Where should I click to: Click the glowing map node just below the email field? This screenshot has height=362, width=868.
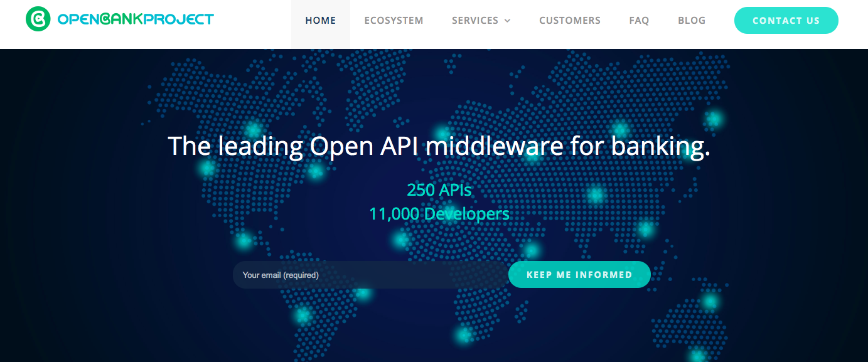point(363,292)
